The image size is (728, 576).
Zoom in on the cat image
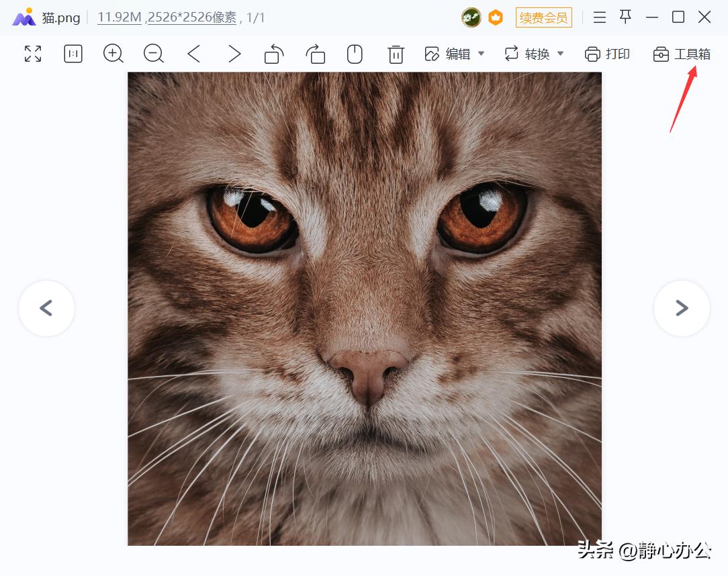(x=113, y=54)
